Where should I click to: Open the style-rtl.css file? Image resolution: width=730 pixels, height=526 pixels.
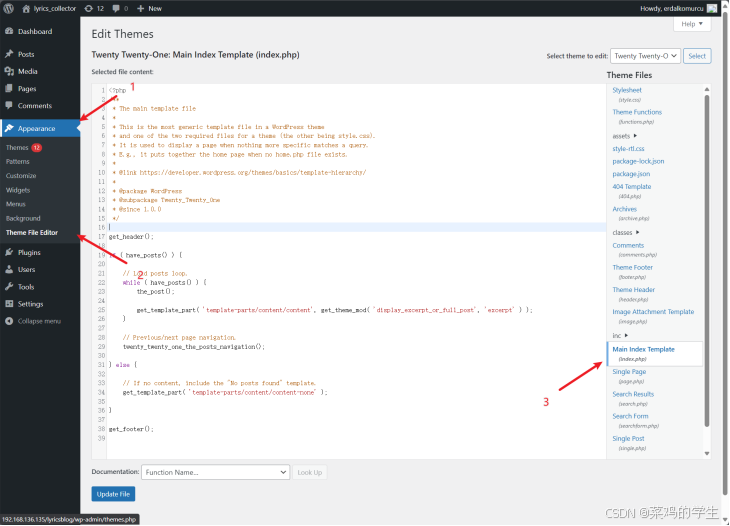[x=628, y=149]
